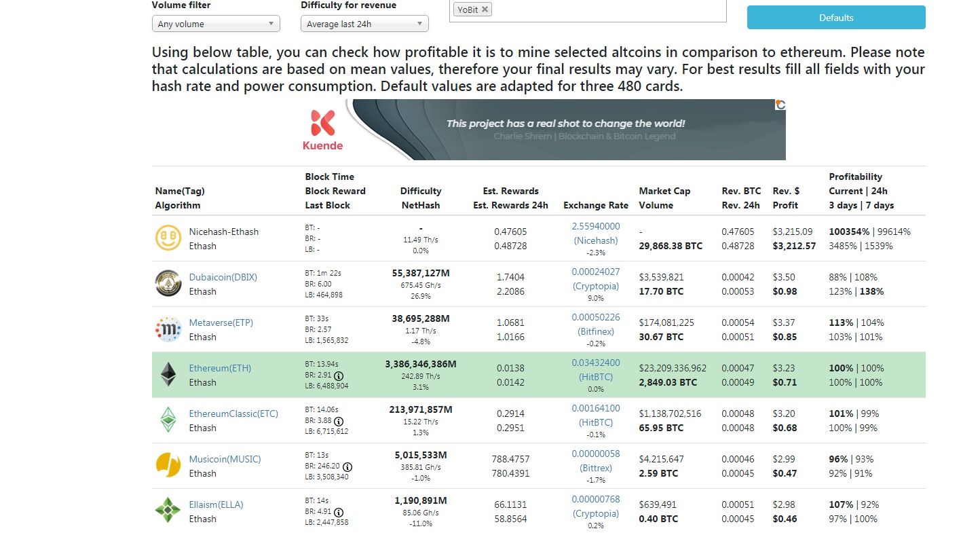Image resolution: width=980 pixels, height=533 pixels.
Task: Open the Ethereum(ETH) link
Action: pyautogui.click(x=220, y=368)
